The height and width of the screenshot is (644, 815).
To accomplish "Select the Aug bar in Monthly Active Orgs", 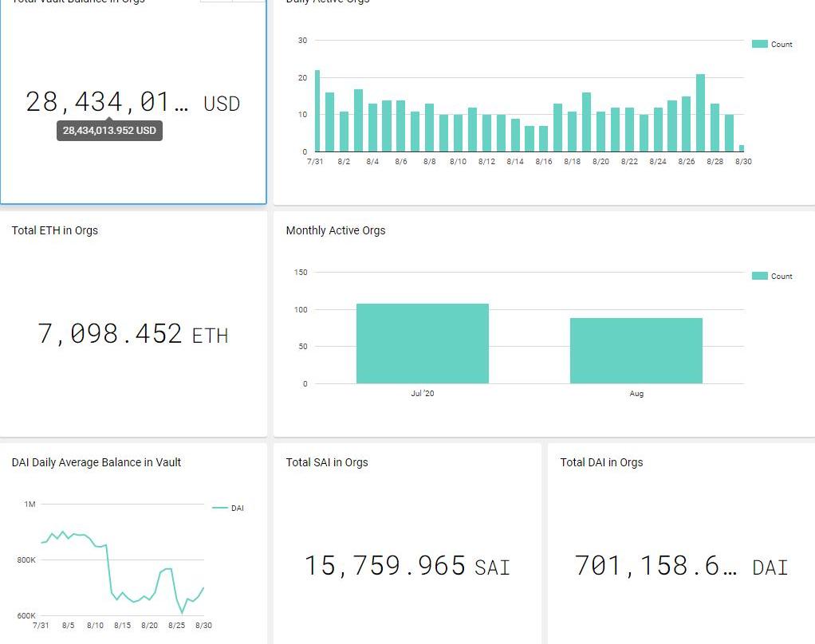I will coord(636,351).
